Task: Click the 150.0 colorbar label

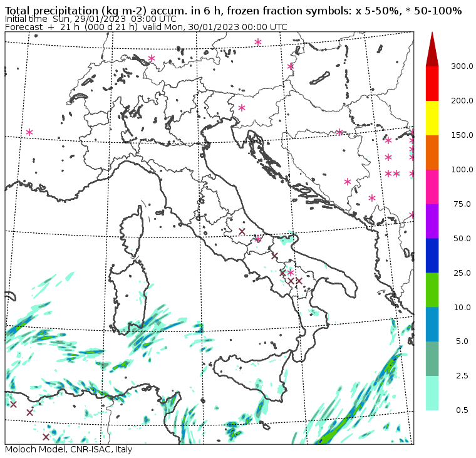Action: 462,135
